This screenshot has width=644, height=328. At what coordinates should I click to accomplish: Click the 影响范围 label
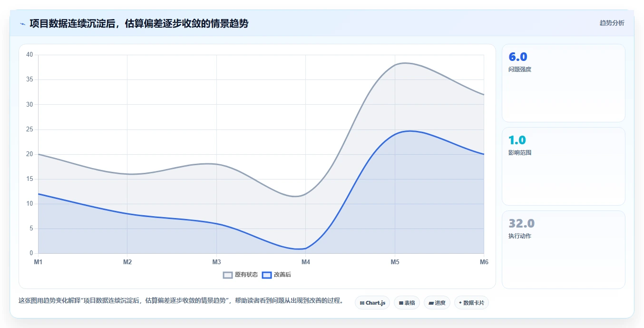(x=520, y=153)
